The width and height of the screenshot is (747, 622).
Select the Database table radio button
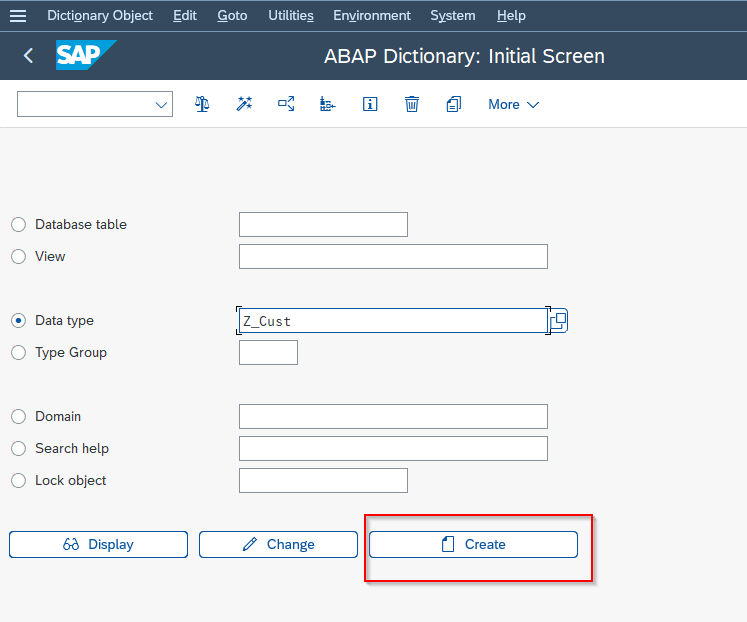coord(18,224)
